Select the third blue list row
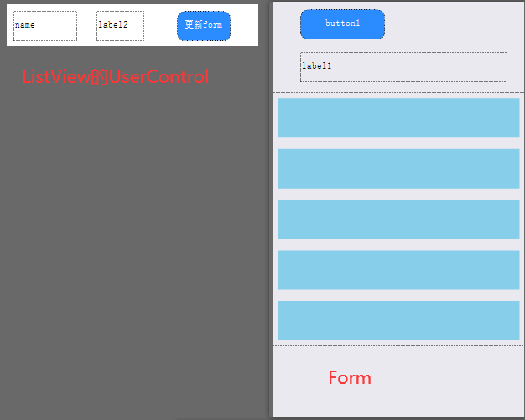The height and width of the screenshot is (420, 525). (x=398, y=219)
